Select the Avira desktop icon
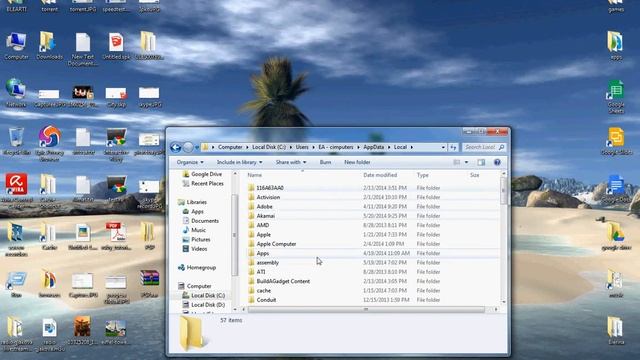 16,190
